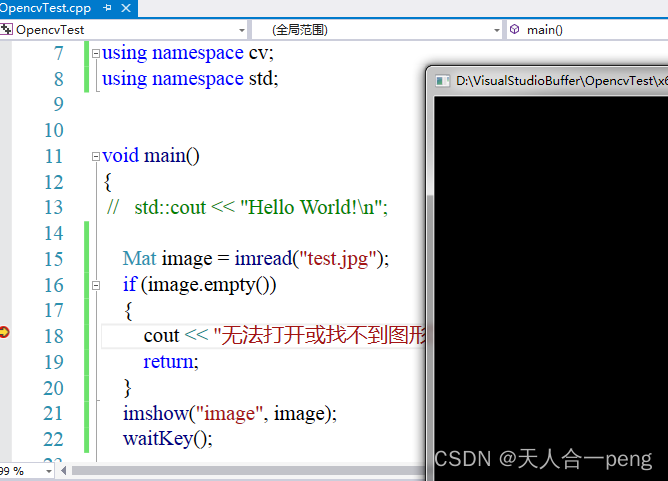Click the 'waitKey();' call on line 22
Image resolution: width=668 pixels, height=481 pixels.
tap(168, 440)
